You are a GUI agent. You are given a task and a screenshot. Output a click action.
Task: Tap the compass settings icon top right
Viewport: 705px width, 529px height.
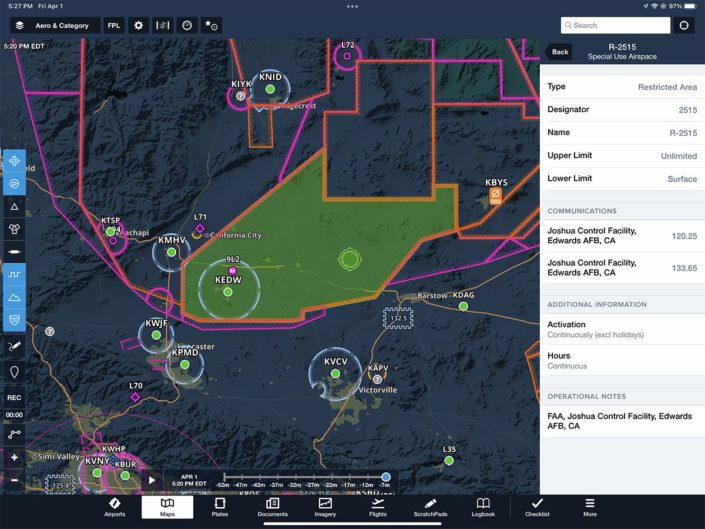[x=684, y=25]
